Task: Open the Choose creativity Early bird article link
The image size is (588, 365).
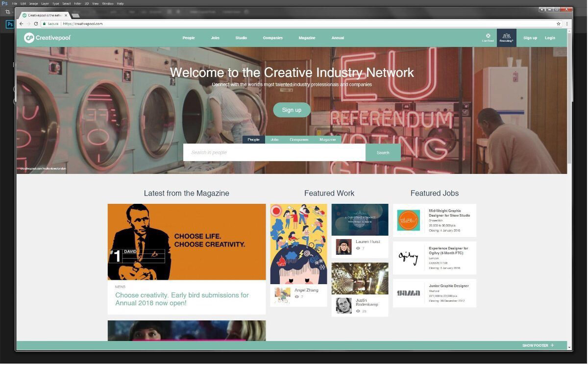Action: (x=182, y=299)
